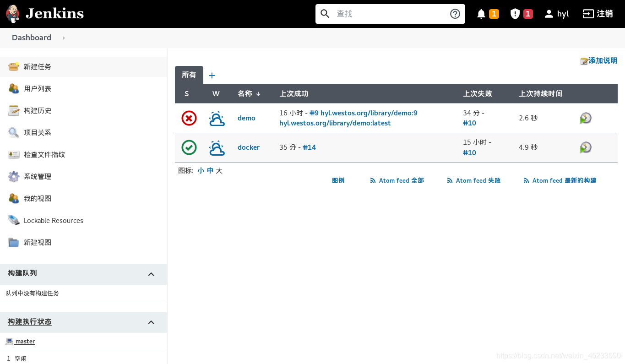Open the 构建执行状态 heading link
The image size is (625, 364).
pyautogui.click(x=30, y=322)
